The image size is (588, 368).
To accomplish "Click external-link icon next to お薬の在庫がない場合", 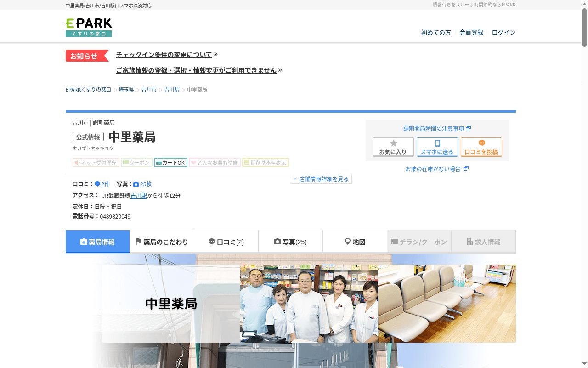I will [466, 169].
